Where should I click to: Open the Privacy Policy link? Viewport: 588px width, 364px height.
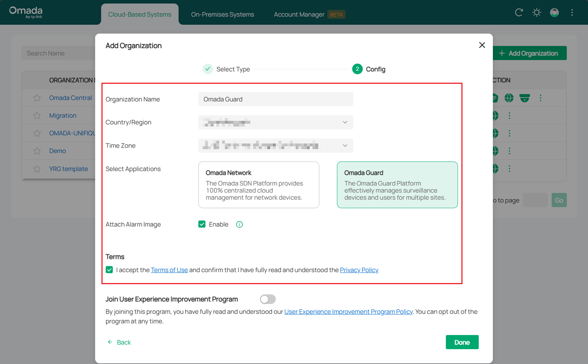click(x=359, y=270)
